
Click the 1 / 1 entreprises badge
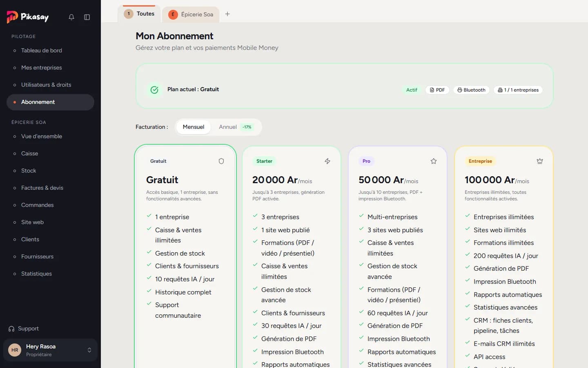point(518,90)
